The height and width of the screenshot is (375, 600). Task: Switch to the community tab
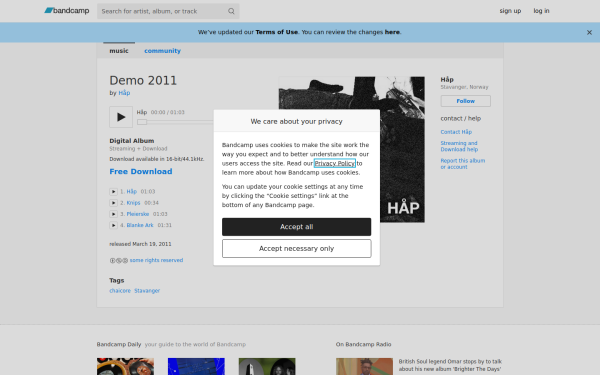click(162, 51)
